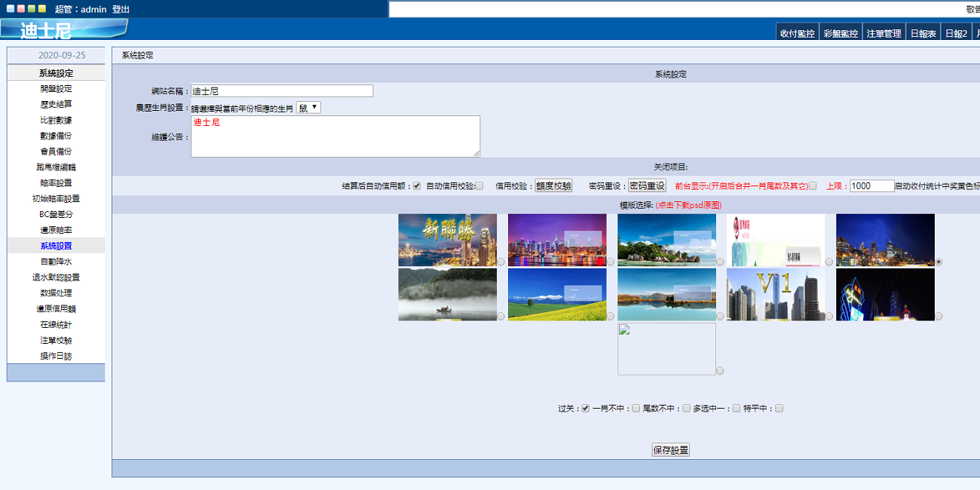Check the 自动信用校验 option
Viewport: 980px width, 490px height.
[480, 185]
